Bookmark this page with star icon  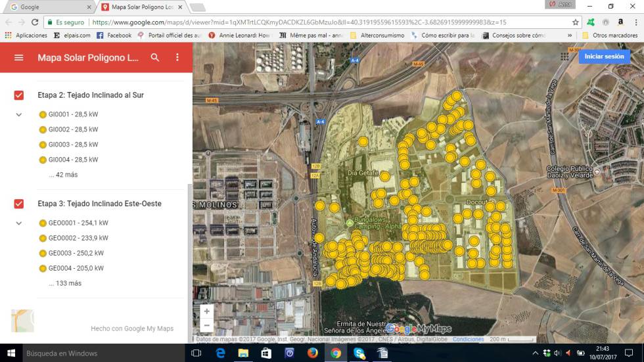pyautogui.click(x=576, y=22)
